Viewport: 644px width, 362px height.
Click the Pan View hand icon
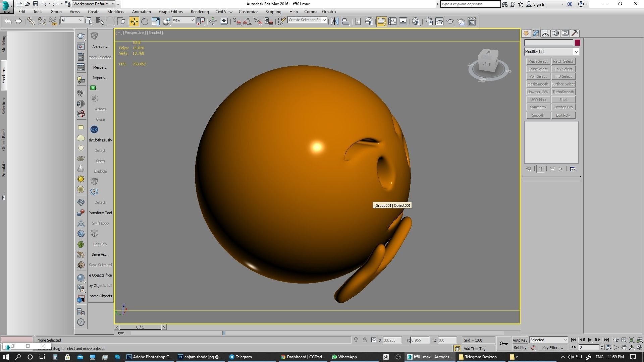coord(624,348)
